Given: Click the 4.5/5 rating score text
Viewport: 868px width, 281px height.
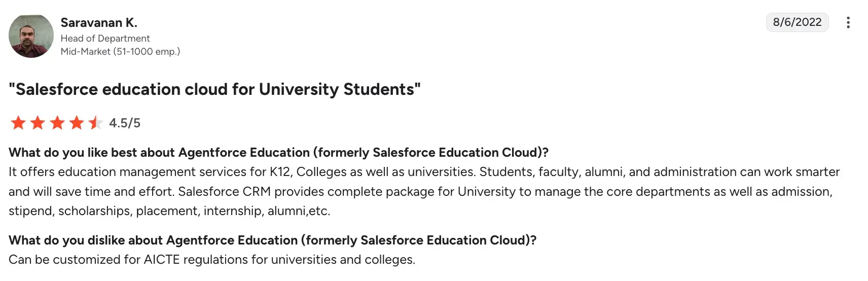Looking at the screenshot, I should (125, 123).
